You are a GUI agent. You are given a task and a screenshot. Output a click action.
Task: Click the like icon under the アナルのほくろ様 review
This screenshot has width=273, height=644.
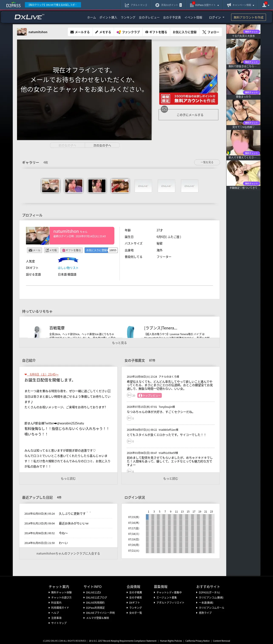(129, 395)
